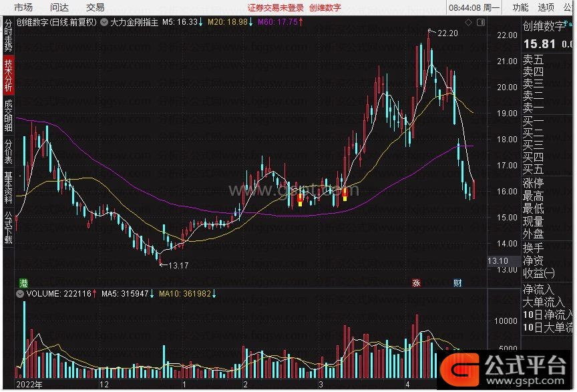Open the 市场 menu
577x392 pixels.
tap(23, 7)
